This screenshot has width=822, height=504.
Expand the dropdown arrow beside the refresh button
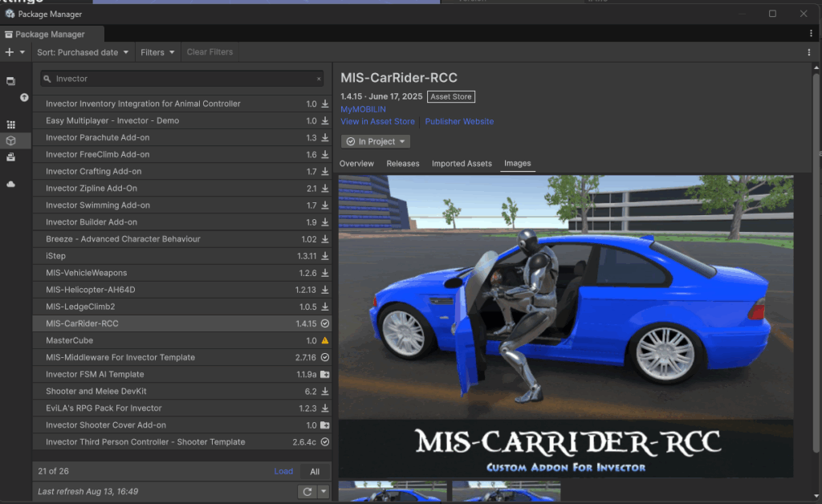click(324, 491)
